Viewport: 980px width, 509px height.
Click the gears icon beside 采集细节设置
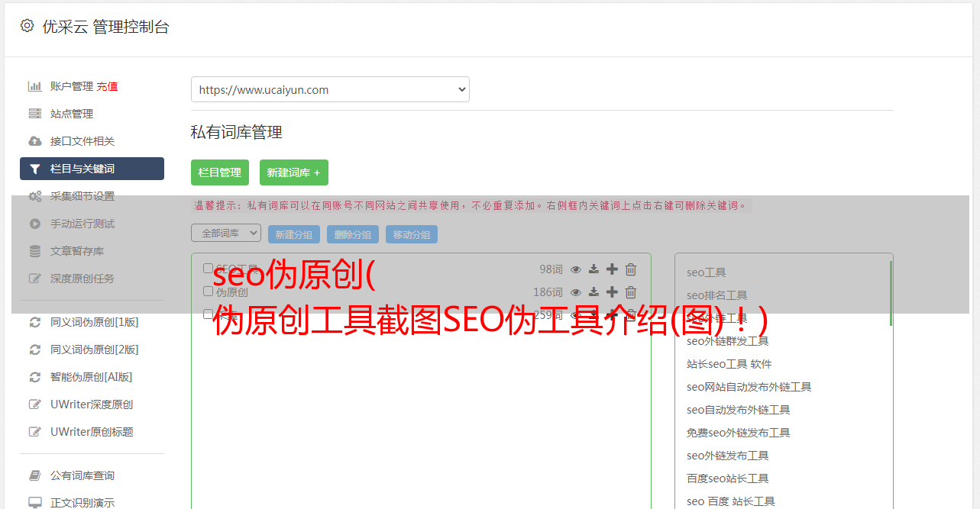[x=35, y=196]
